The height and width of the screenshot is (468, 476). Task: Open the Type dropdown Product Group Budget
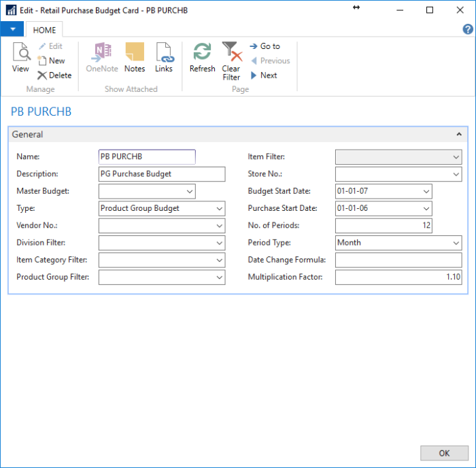(x=219, y=209)
